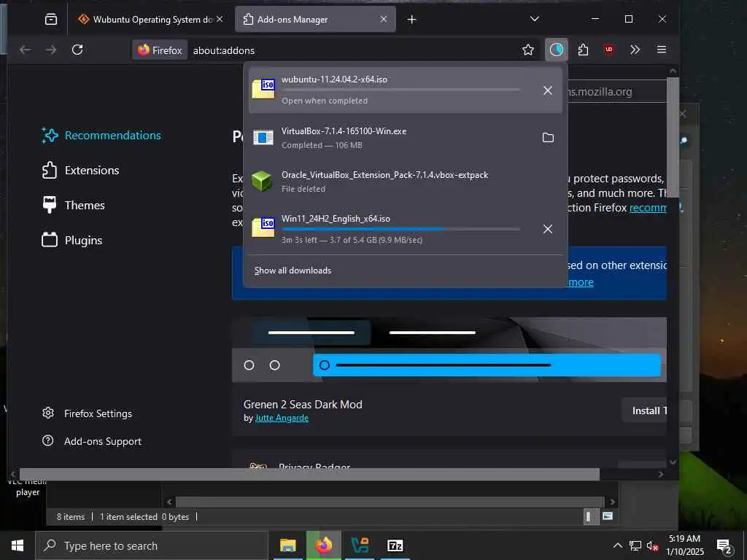Click the horizontal scrollbar of add-ons page
This screenshot has height=560, width=747.
tap(309, 474)
